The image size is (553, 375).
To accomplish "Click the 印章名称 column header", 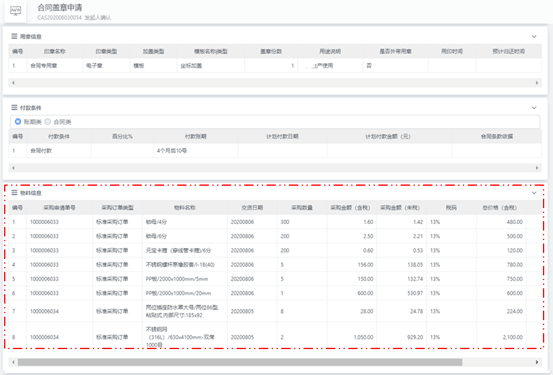I will click(x=55, y=51).
